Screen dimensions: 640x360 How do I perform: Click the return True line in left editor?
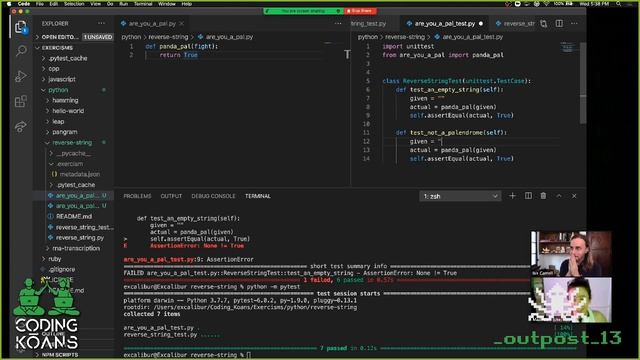click(x=178, y=55)
